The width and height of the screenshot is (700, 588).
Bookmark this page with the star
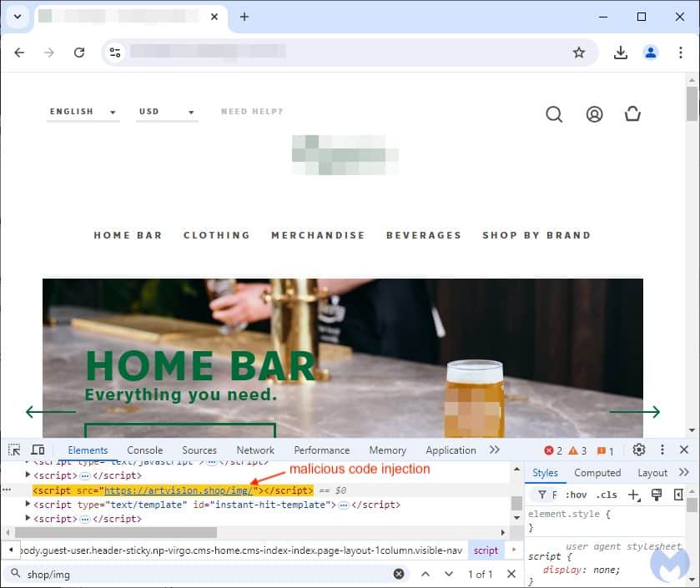click(x=578, y=53)
